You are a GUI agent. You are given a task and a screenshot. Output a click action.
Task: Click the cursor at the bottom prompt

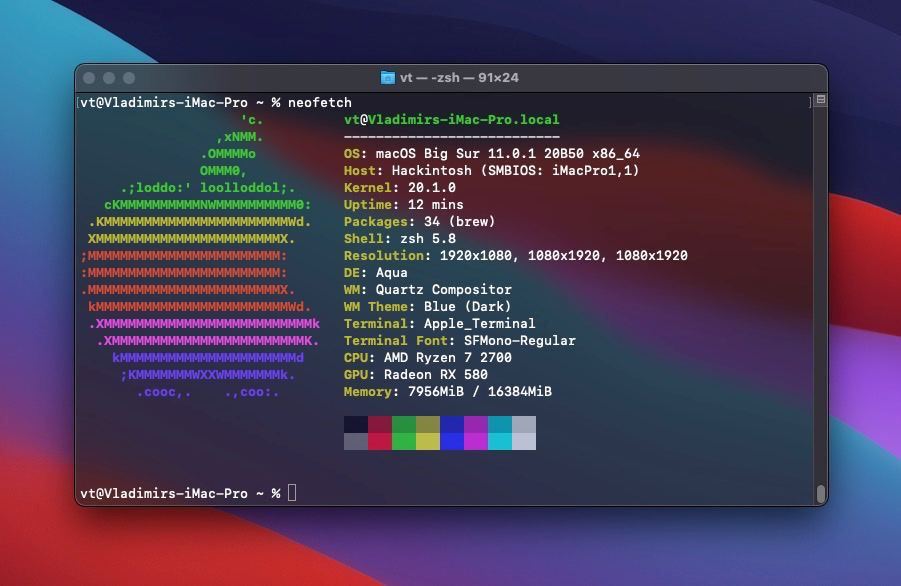tap(292, 493)
